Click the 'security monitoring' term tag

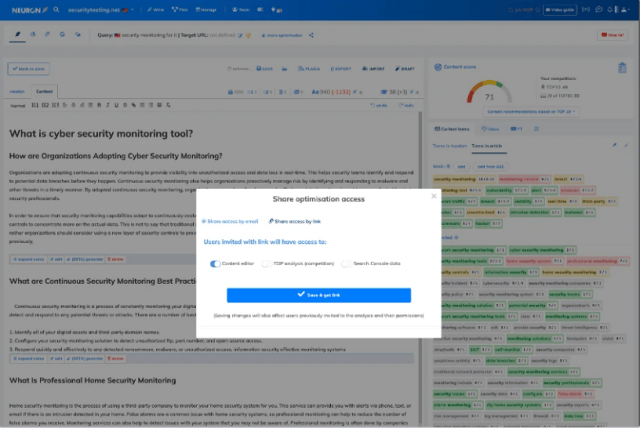coord(464,179)
